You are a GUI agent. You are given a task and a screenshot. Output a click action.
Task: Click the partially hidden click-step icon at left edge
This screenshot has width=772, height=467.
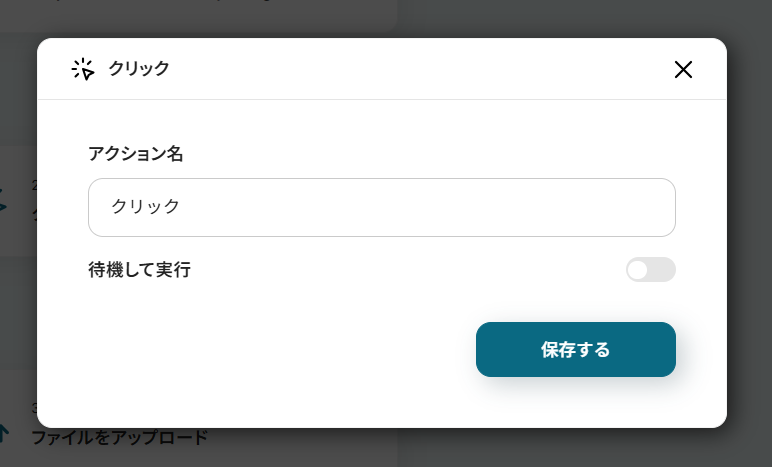[x=3, y=199]
